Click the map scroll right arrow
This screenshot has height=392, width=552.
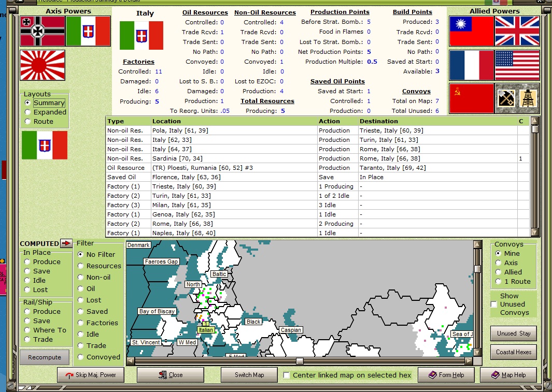469,361
